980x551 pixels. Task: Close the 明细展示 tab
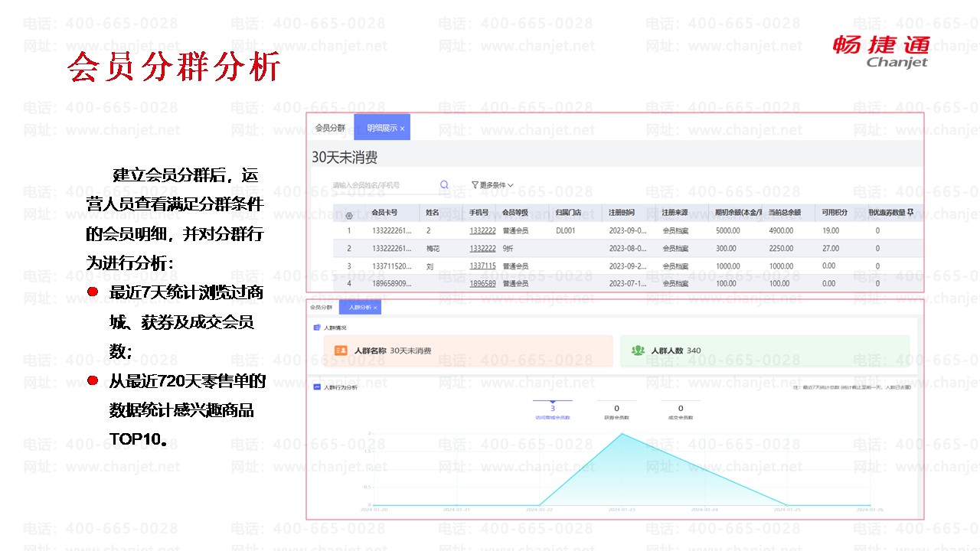402,128
